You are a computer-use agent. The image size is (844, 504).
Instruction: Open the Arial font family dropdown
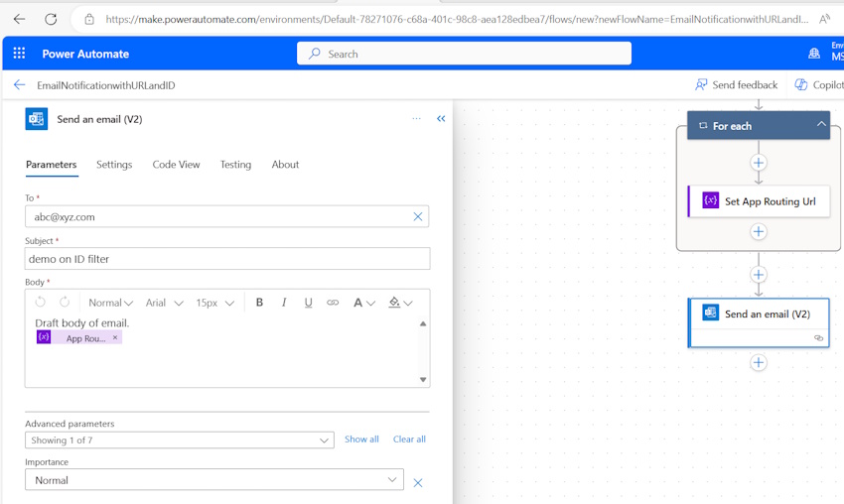coord(165,303)
